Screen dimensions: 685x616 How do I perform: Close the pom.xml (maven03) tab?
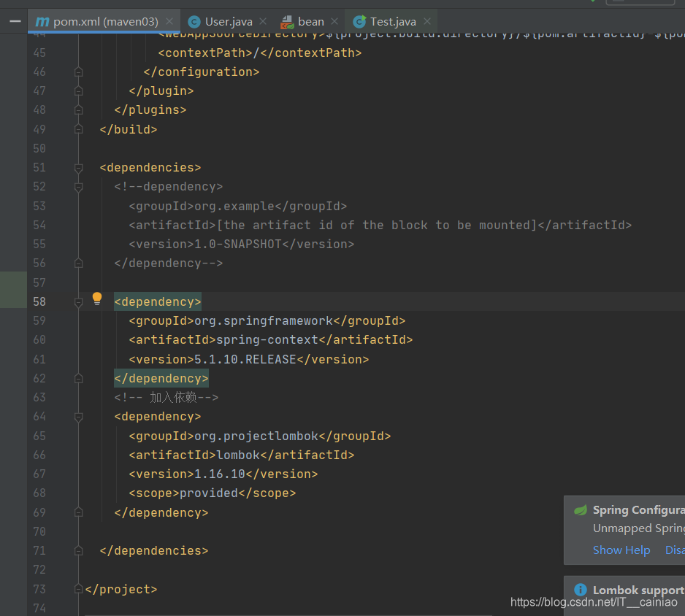pyautogui.click(x=169, y=21)
